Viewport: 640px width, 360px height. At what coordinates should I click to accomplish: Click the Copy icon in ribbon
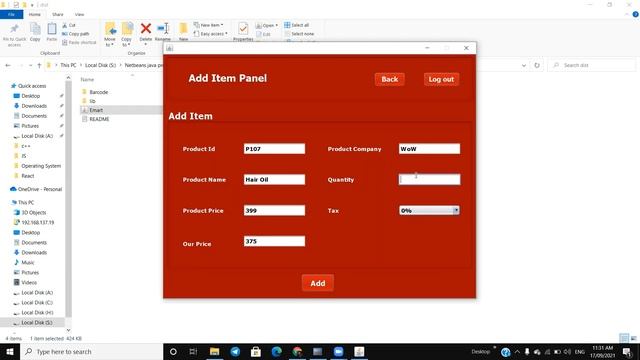tap(35, 29)
